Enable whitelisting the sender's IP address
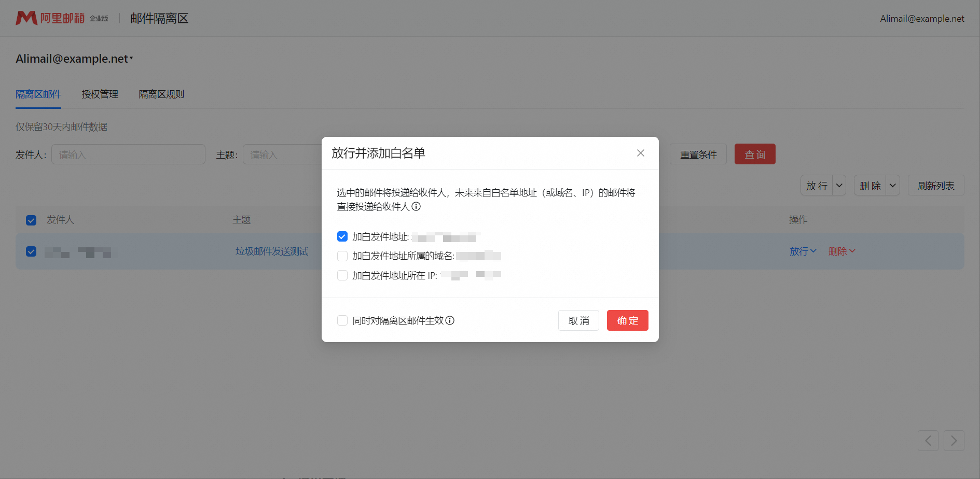 (342, 275)
